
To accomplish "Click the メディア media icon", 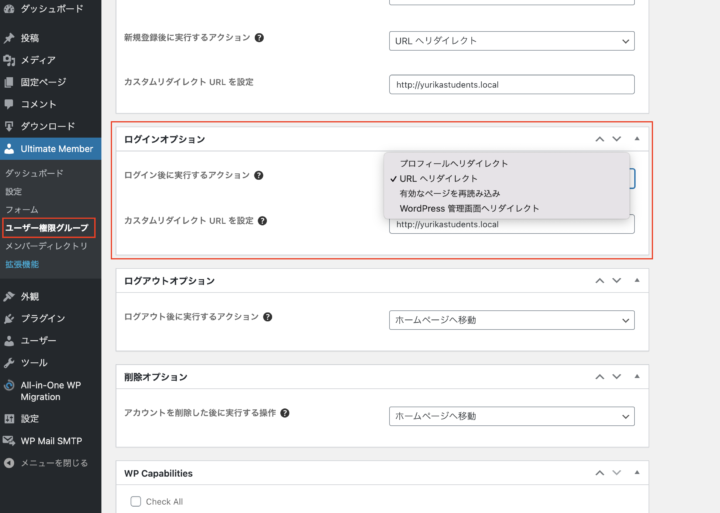I will [x=9, y=60].
